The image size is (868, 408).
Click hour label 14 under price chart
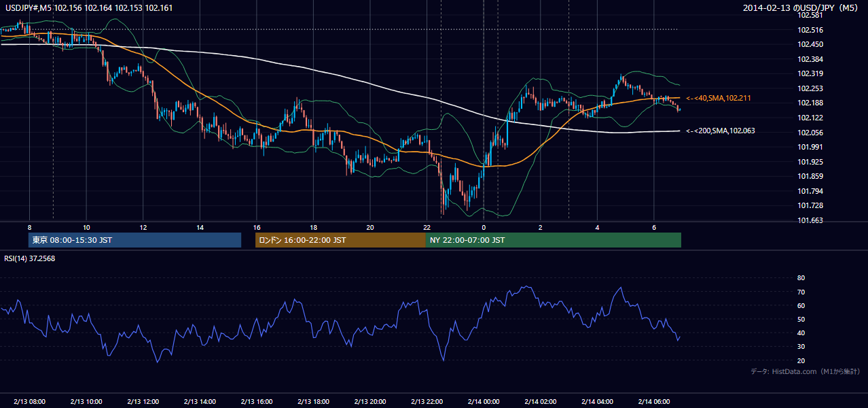pos(200,227)
